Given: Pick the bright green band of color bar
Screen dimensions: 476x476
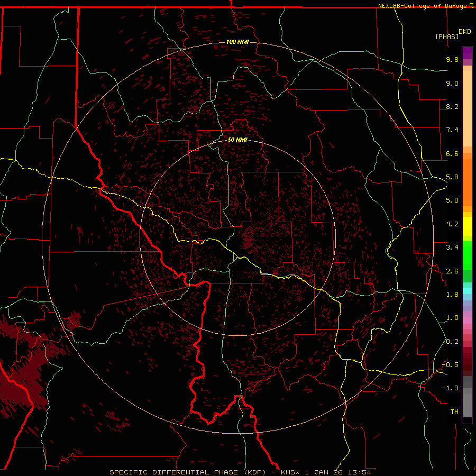Looking at the screenshot, I should (x=467, y=256).
